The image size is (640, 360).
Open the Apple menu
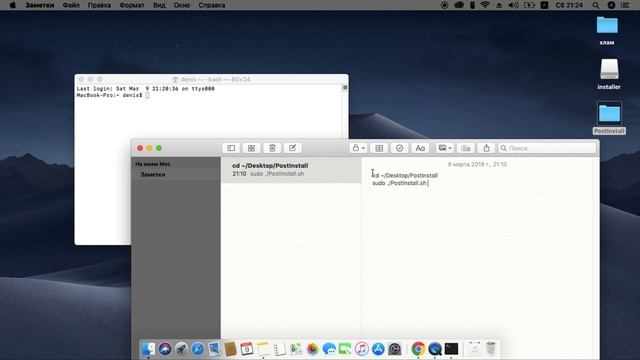[x=12, y=5]
